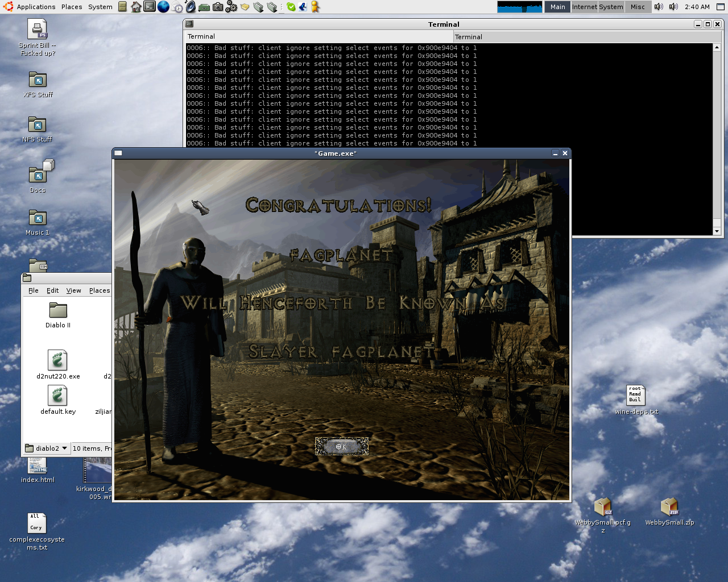
Task: Open the file cabinet launcher icon
Action: click(122, 7)
